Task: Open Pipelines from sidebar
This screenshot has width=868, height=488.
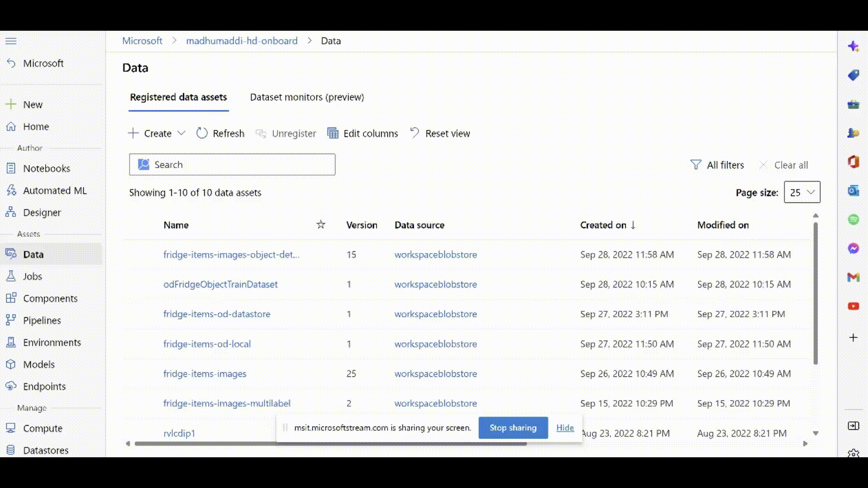Action: tap(42, 320)
